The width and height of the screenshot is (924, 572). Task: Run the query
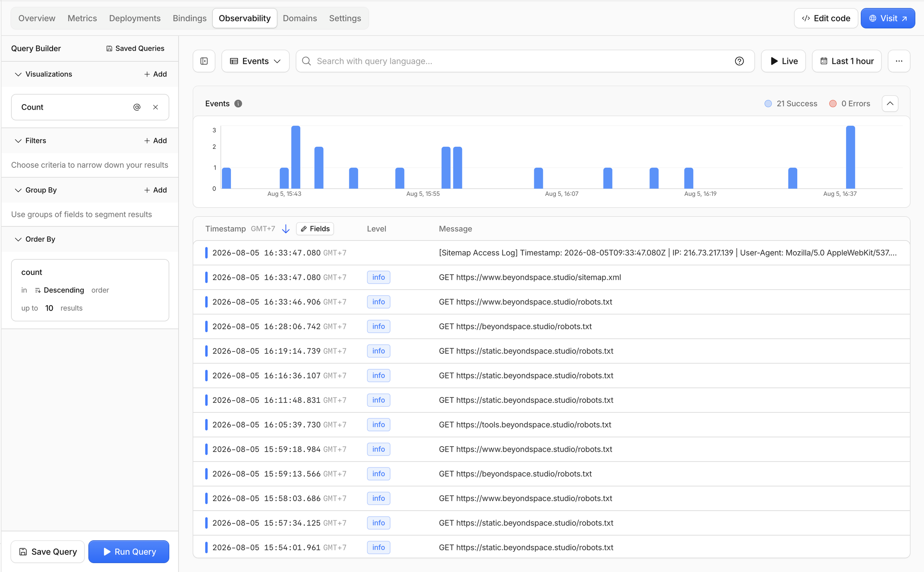[x=129, y=552]
